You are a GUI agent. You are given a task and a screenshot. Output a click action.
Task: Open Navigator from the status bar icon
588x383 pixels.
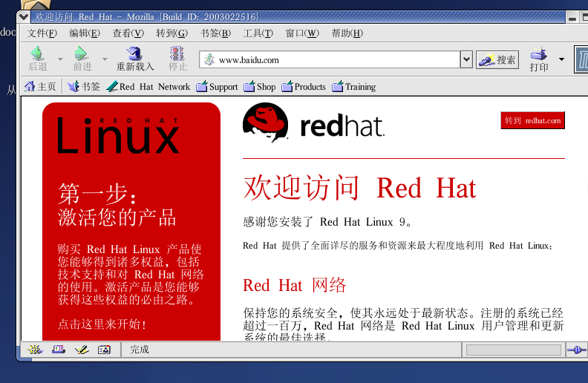tap(35, 350)
